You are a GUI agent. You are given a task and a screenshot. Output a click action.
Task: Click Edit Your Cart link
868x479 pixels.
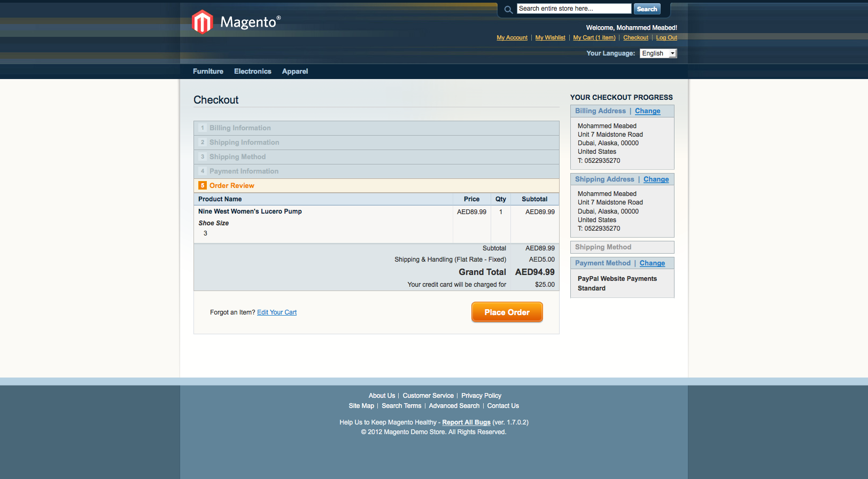tap(277, 312)
